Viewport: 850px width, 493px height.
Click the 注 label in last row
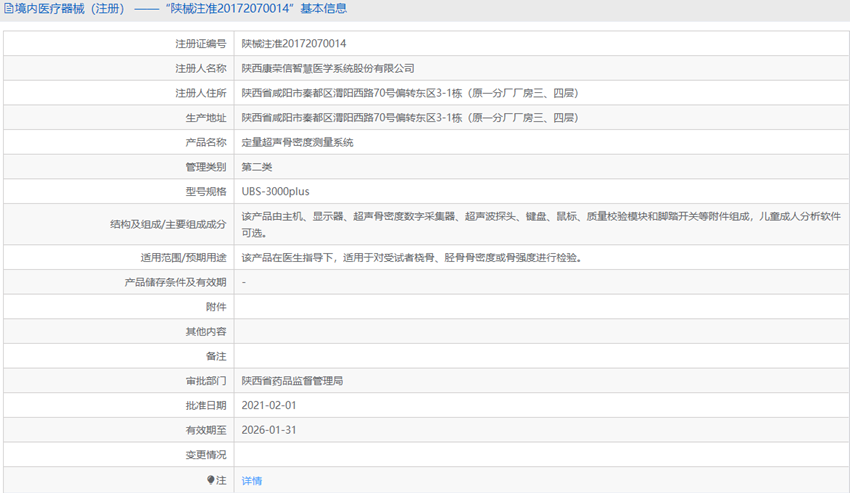click(x=221, y=480)
